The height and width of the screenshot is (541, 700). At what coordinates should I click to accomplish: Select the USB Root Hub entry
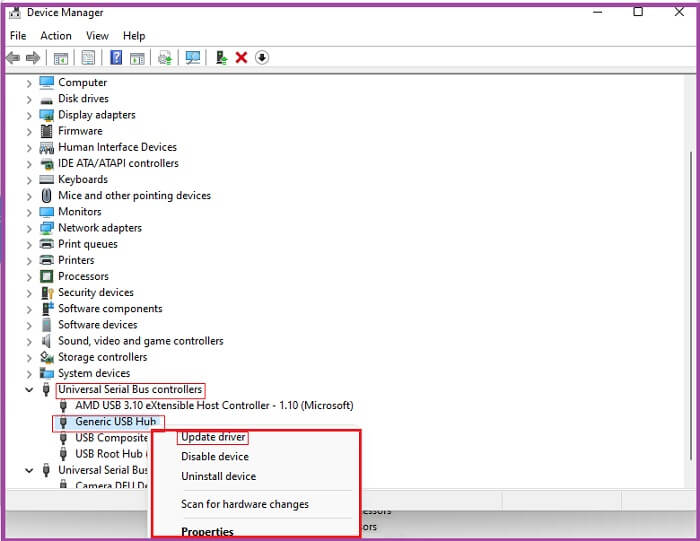111,454
